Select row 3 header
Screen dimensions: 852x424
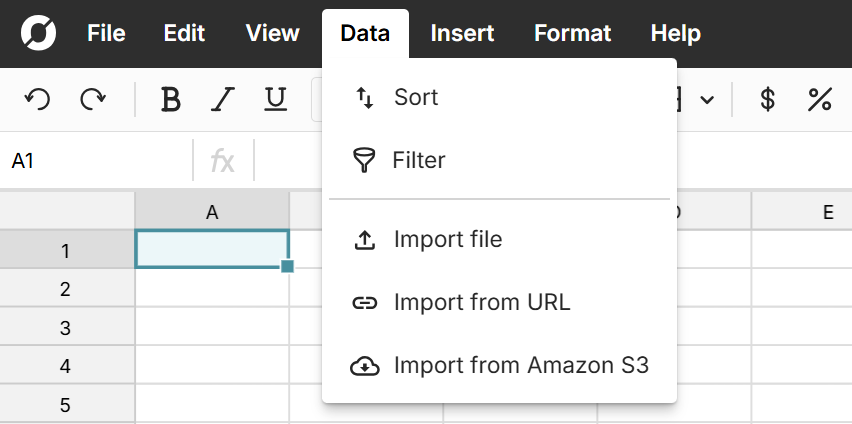[x=66, y=328]
